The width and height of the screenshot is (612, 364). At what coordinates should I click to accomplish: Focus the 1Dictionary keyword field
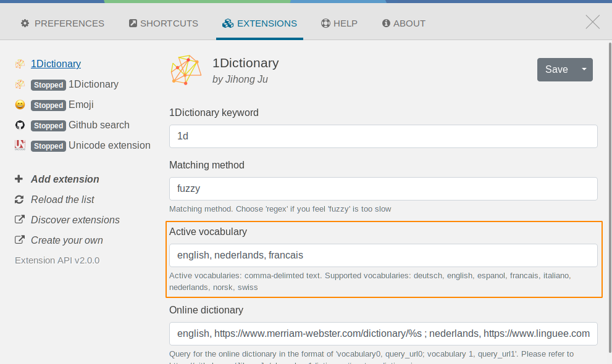[384, 136]
